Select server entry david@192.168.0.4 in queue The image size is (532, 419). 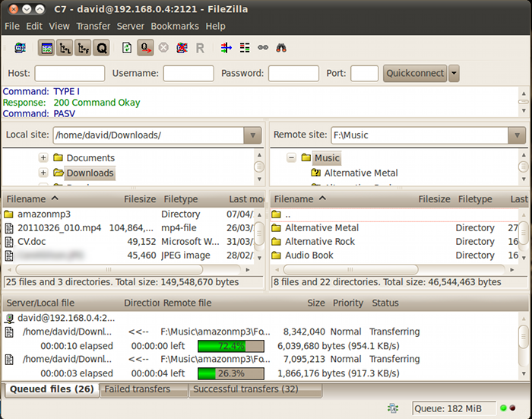[66, 318]
